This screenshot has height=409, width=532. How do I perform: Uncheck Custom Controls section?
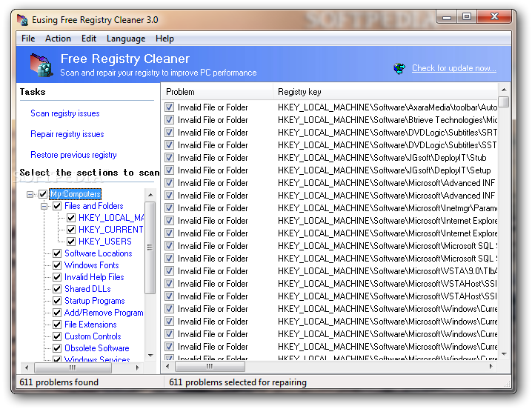pyautogui.click(x=57, y=336)
